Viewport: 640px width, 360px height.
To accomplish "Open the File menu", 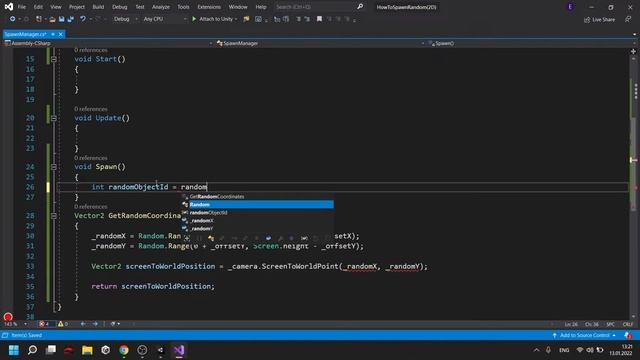I will pos(22,7).
